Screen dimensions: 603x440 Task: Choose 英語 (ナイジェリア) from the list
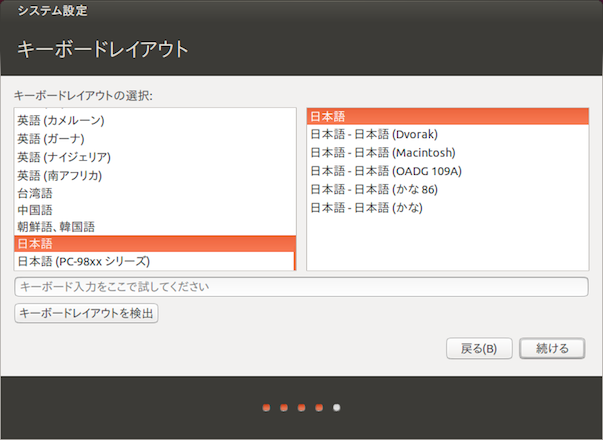click(64, 157)
